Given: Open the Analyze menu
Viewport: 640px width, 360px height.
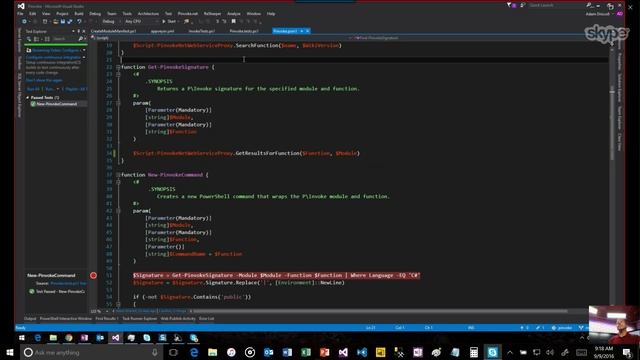Looking at the screenshot, I should pos(234,13).
